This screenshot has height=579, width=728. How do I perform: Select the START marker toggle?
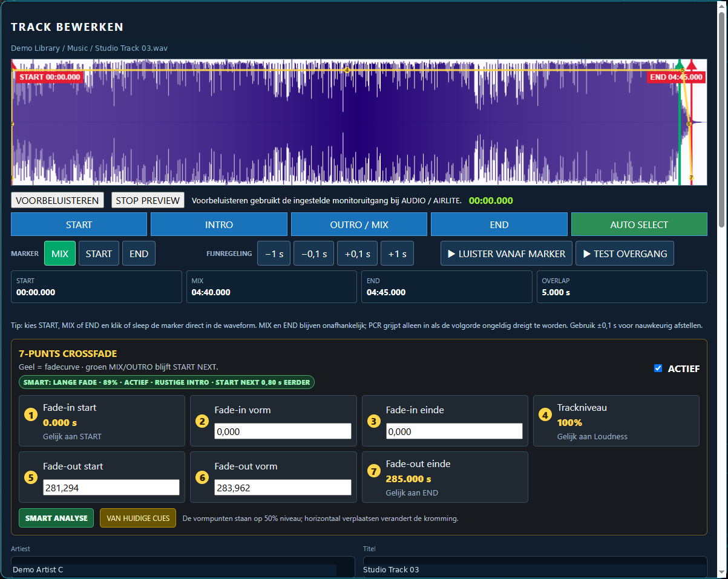click(x=99, y=254)
